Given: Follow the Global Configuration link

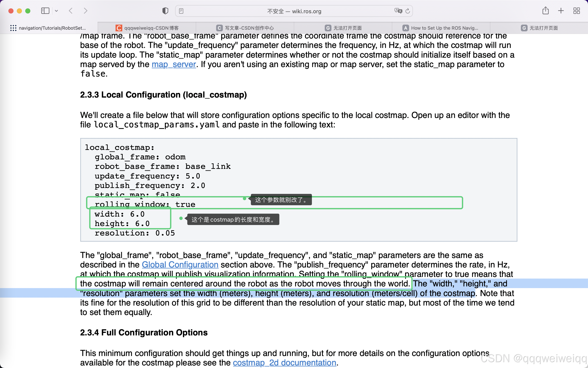Looking at the screenshot, I should click(180, 265).
